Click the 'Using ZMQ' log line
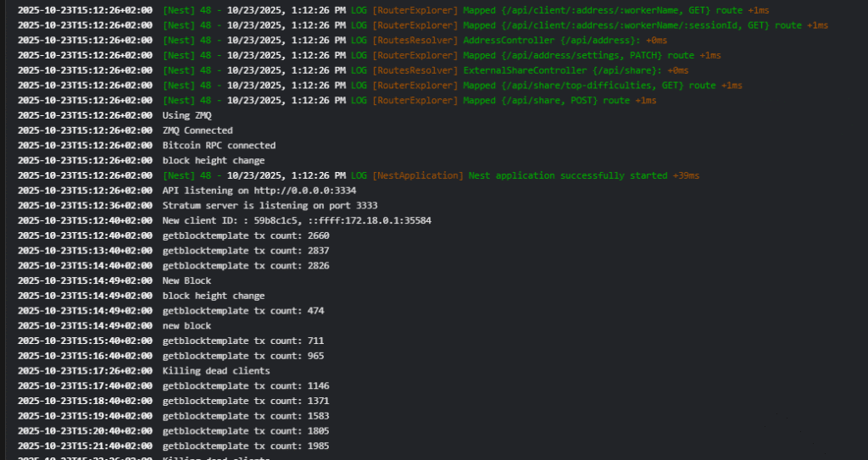 click(x=186, y=115)
